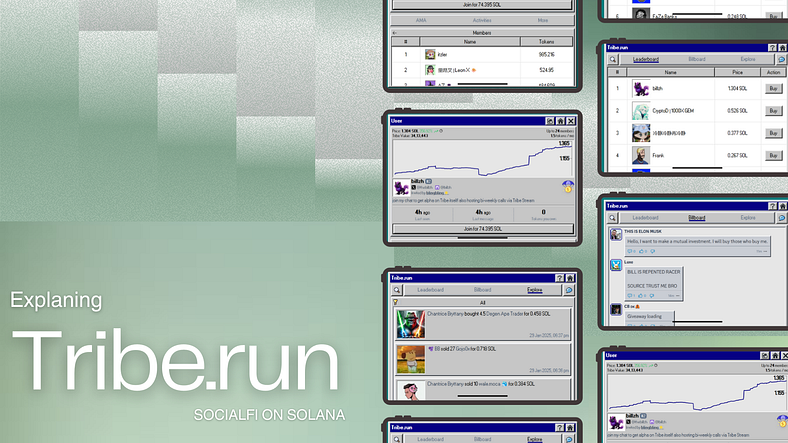Click billzh's purple avatar in the leaderboard

click(641, 88)
